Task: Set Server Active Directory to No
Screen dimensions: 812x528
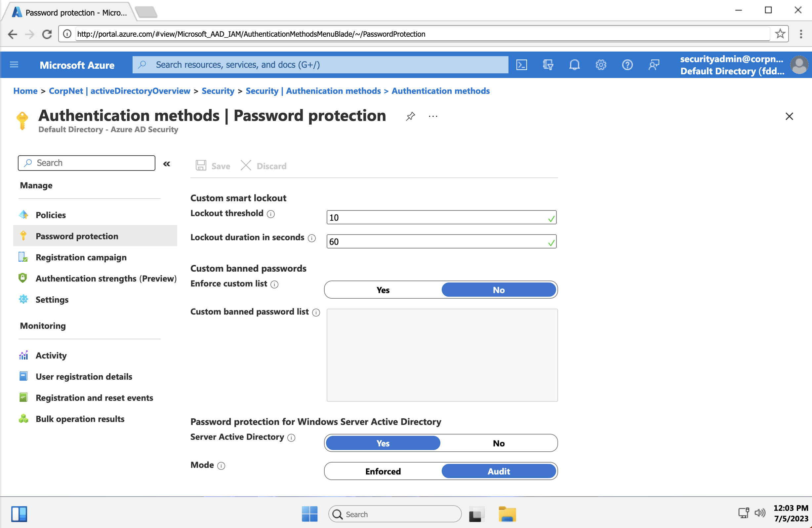Action: click(x=499, y=443)
